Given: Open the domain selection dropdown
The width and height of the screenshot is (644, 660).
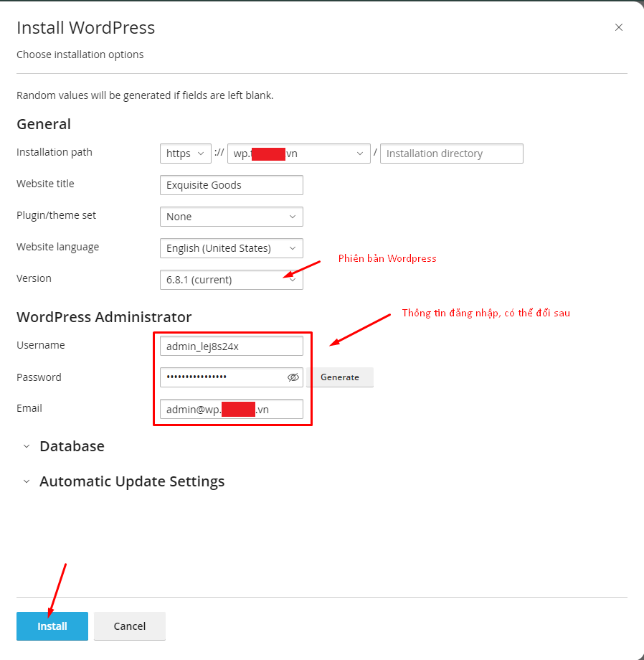Looking at the screenshot, I should click(x=298, y=154).
